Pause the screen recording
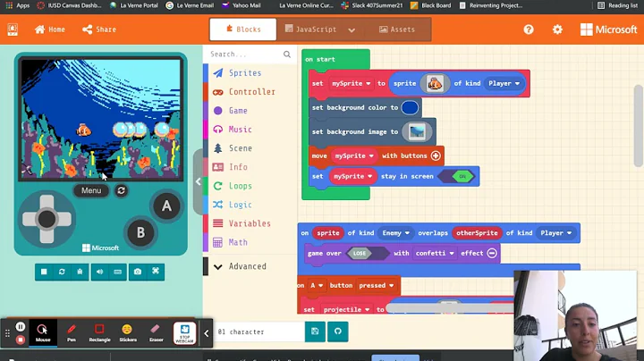 [x=20, y=326]
